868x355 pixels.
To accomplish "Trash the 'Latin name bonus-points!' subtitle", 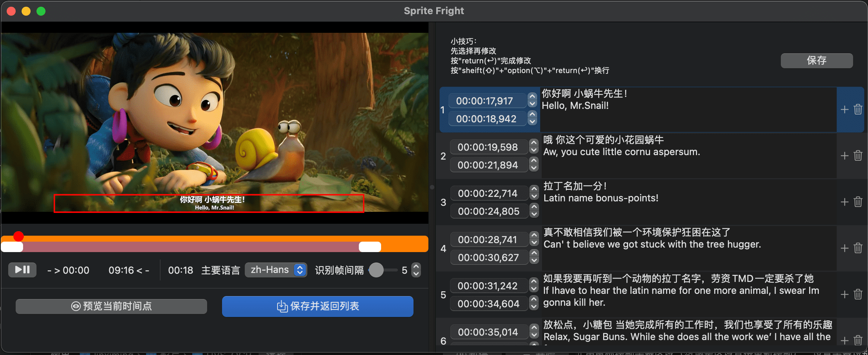I will (858, 202).
